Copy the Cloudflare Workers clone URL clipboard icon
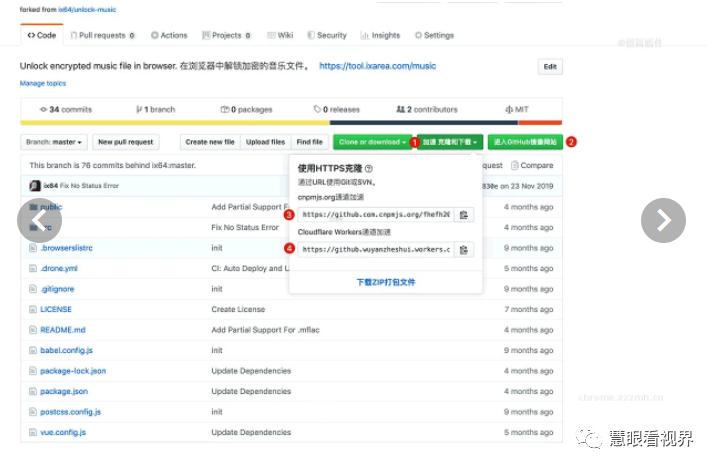The height and width of the screenshot is (469, 716). (464, 249)
